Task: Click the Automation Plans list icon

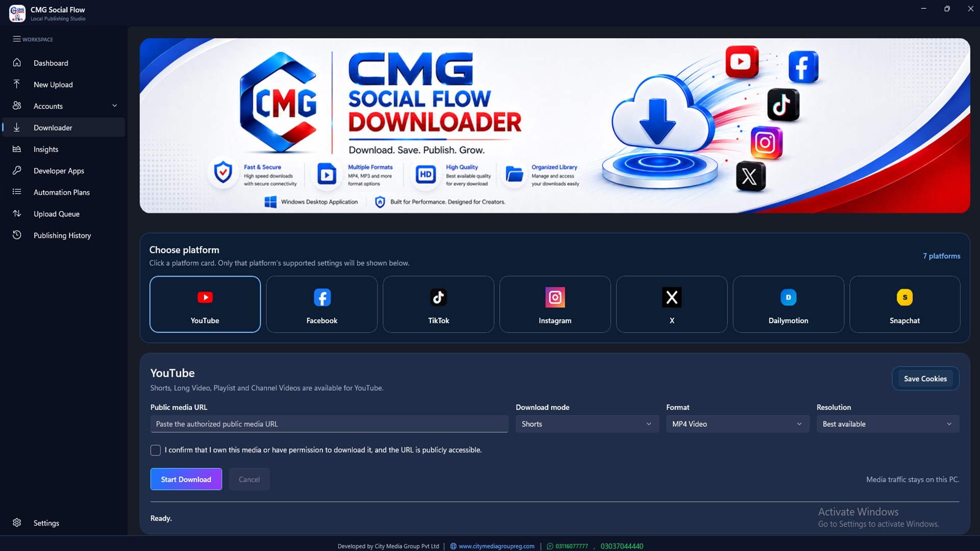Action: 17,192
